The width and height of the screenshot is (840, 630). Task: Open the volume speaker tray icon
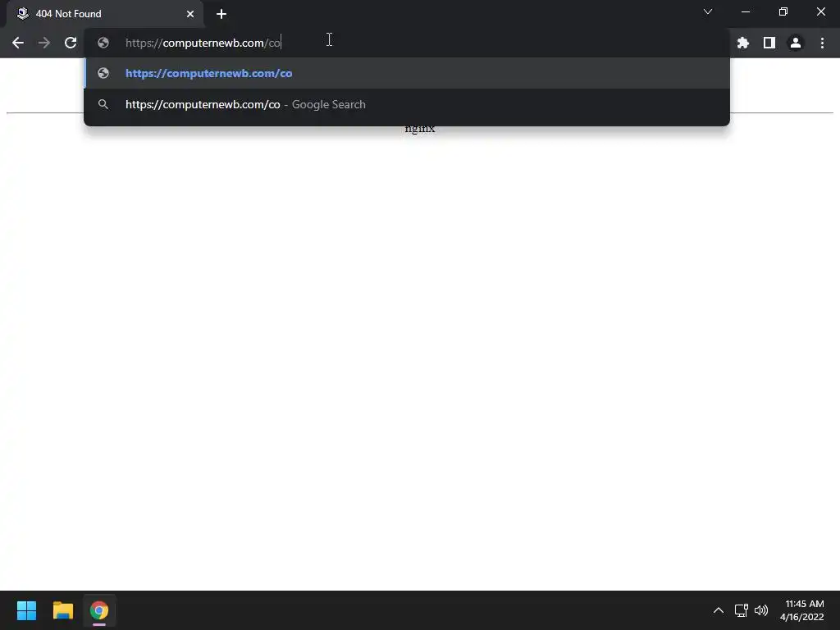[x=760, y=610]
